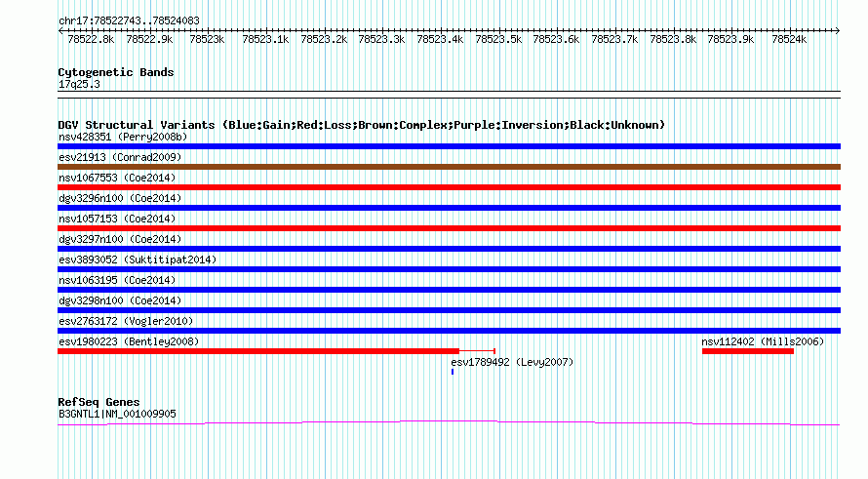Click the 78523.6k ruler tick label
Screen dimensions: 868x479
point(556,39)
